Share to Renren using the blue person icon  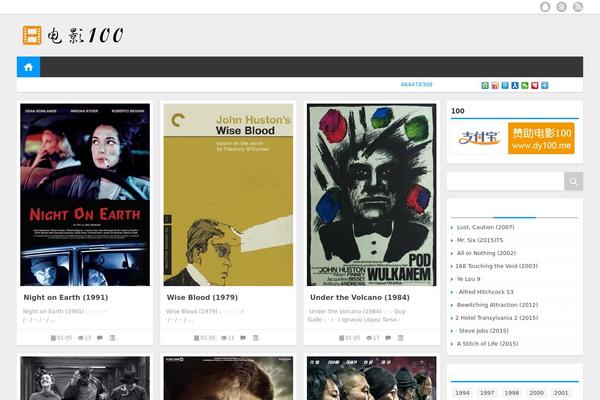pos(515,85)
